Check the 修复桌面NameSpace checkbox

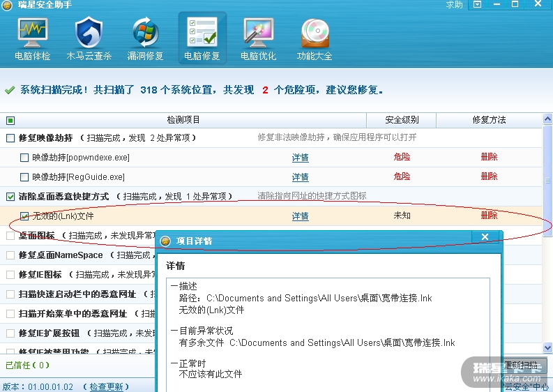point(10,255)
